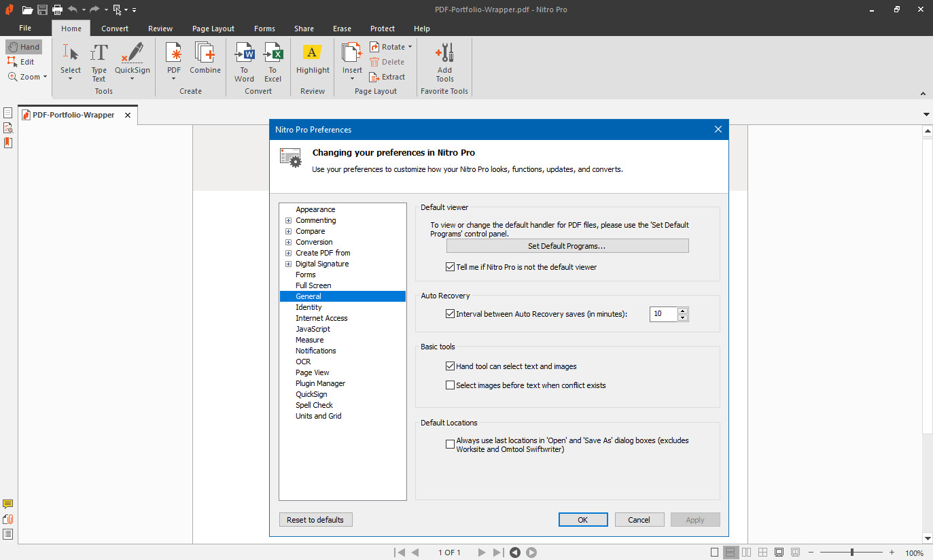Disable Hand tool can select text and images
Image resolution: width=933 pixels, height=560 pixels.
[450, 366]
